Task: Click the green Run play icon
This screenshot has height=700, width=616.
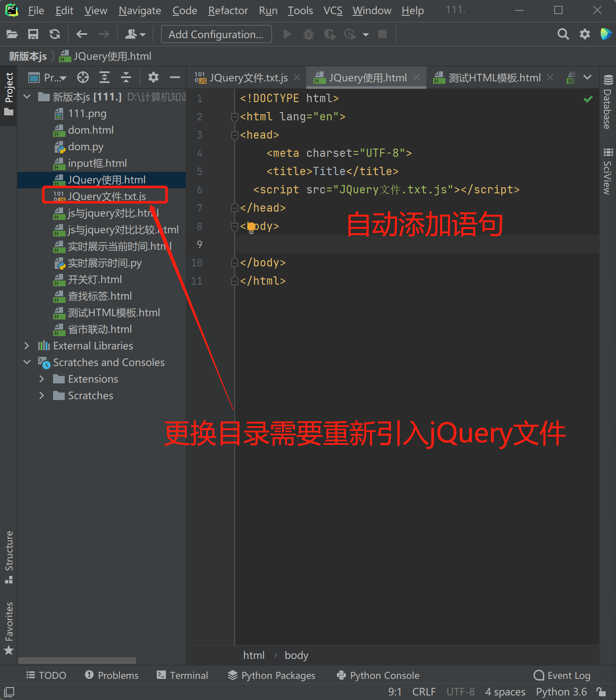Action: [x=287, y=34]
